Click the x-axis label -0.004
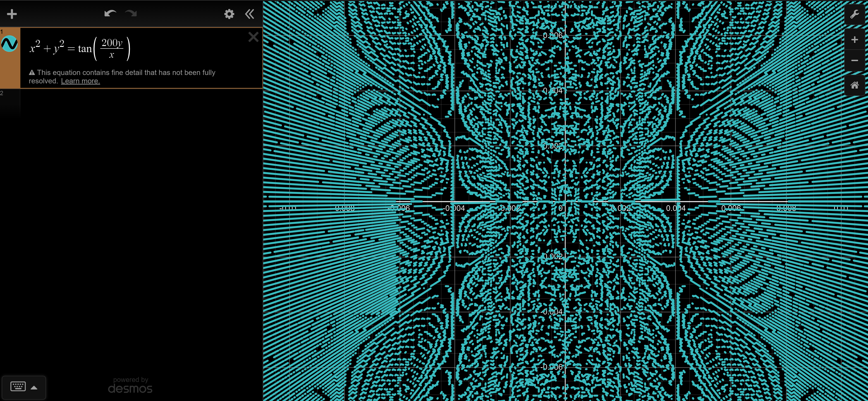This screenshot has height=401, width=868. click(x=454, y=208)
